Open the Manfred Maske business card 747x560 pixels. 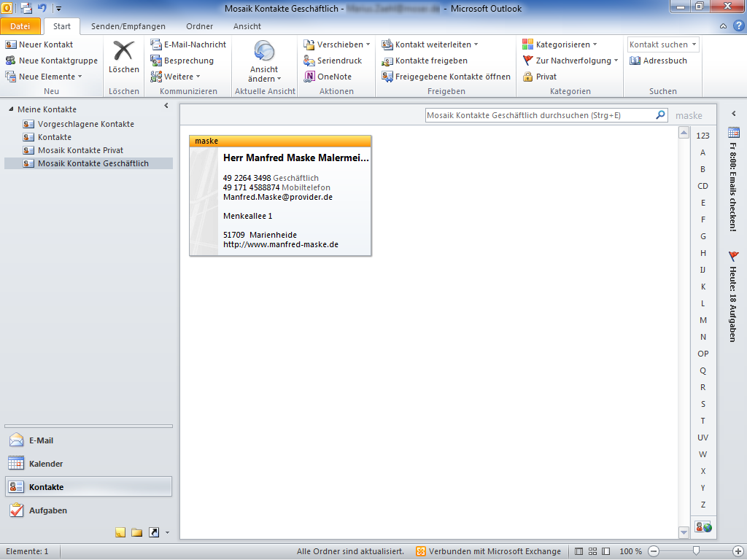pos(280,195)
